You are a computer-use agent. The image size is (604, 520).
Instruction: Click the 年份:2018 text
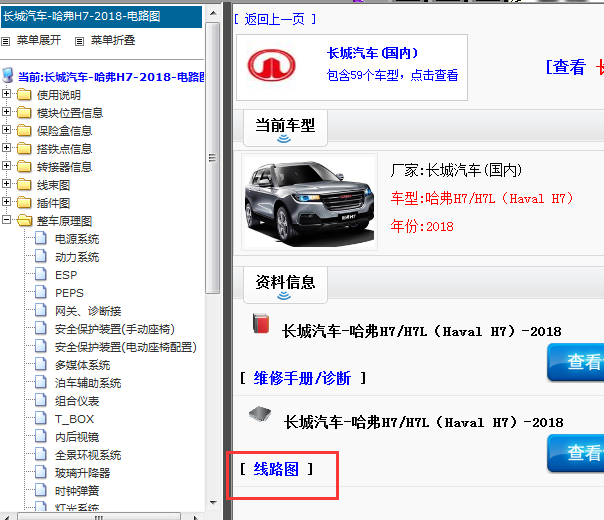(x=422, y=226)
